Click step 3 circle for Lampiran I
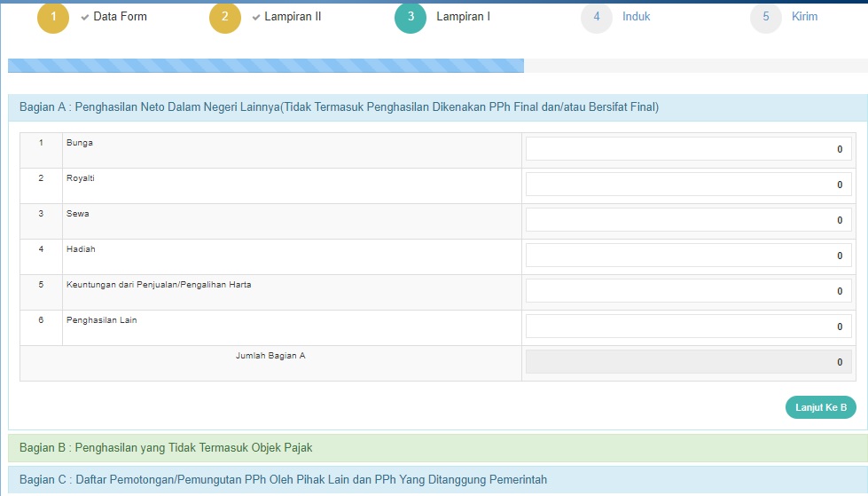 point(411,18)
